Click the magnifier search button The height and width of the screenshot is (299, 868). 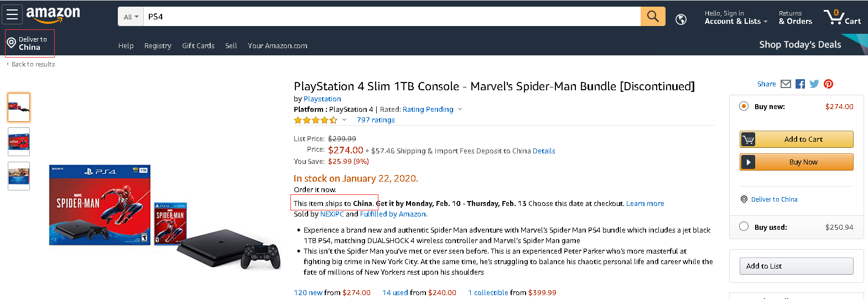pyautogui.click(x=653, y=17)
